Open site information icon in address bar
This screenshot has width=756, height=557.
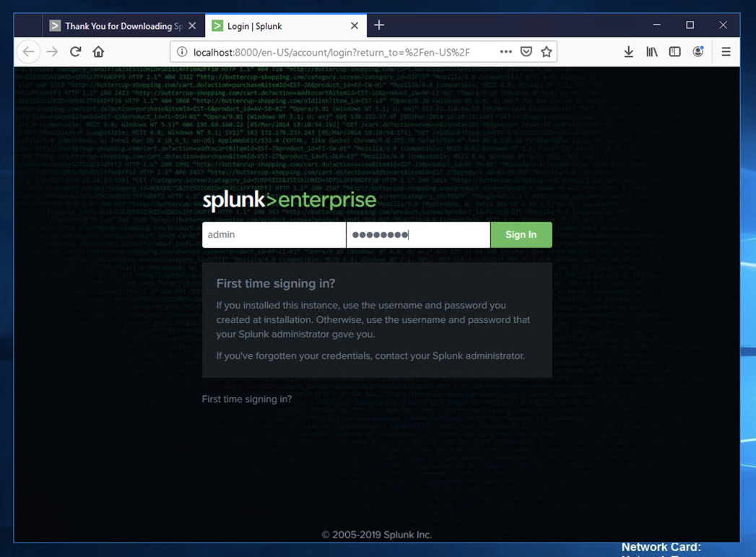[x=182, y=51]
